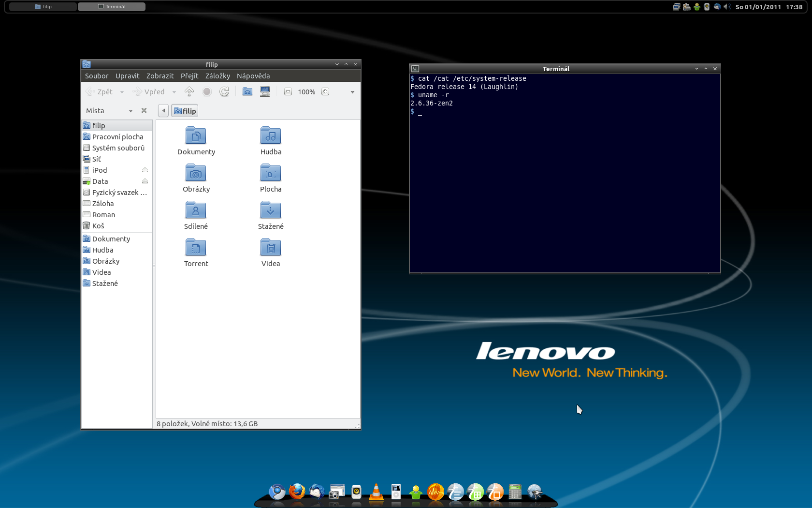The height and width of the screenshot is (508, 812).
Task: Click the volume icon in system tray
Action: (x=727, y=7)
